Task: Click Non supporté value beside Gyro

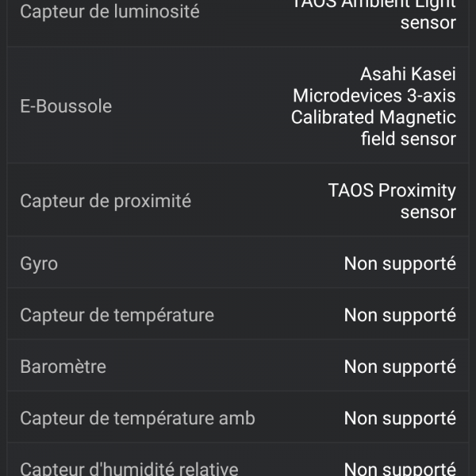Action: coord(400,263)
